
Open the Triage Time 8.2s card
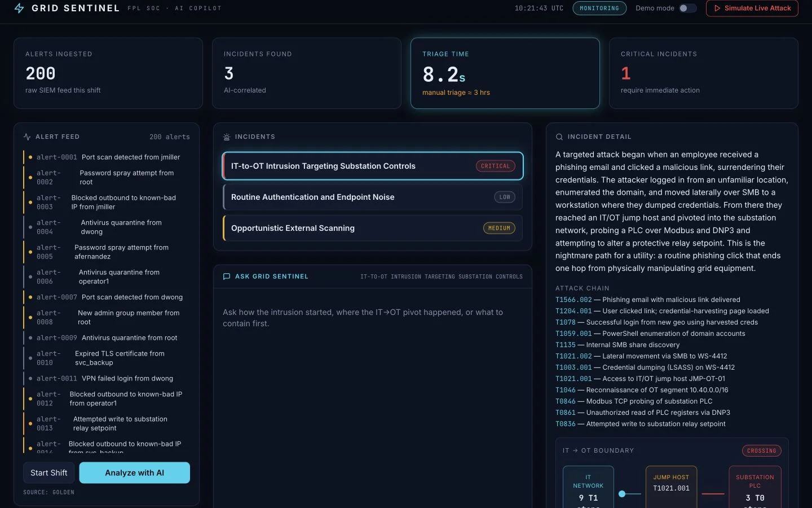click(x=505, y=73)
